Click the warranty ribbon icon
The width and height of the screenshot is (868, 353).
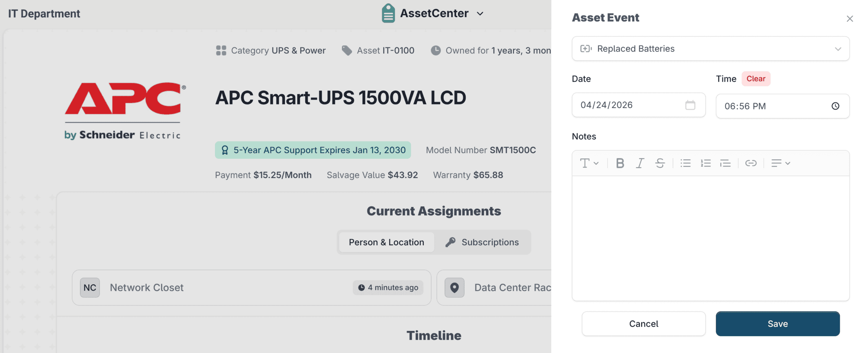tap(225, 150)
